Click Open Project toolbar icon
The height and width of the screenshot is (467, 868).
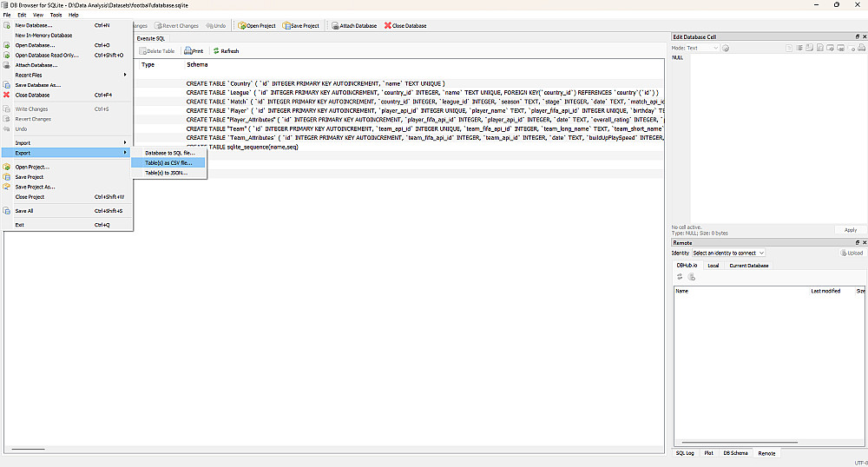[x=257, y=25]
